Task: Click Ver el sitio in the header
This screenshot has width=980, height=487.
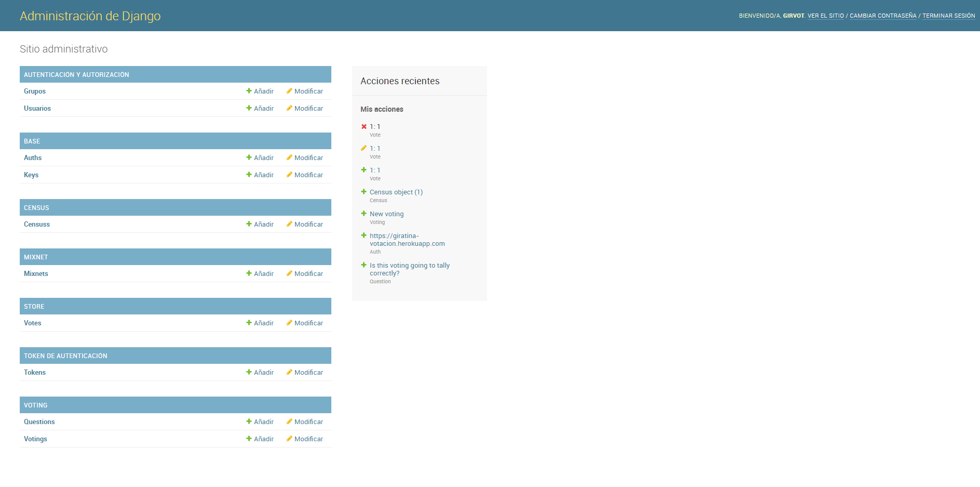Action: pos(826,16)
